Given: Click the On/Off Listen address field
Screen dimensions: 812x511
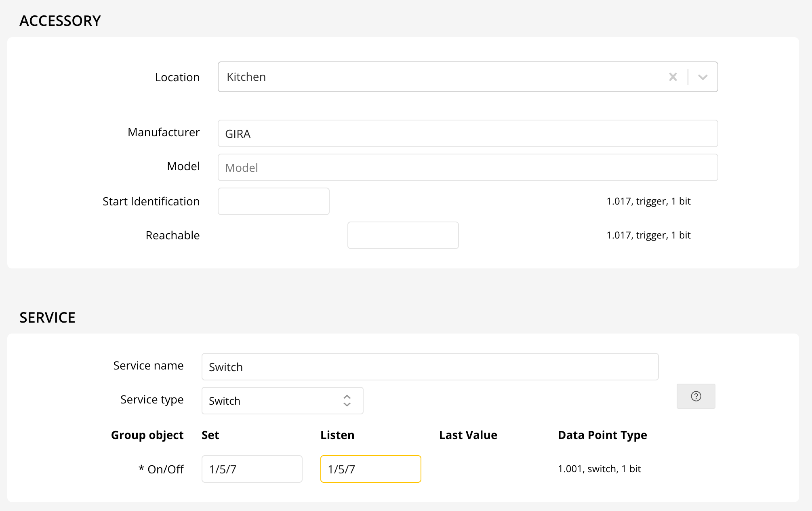Looking at the screenshot, I should coord(370,469).
